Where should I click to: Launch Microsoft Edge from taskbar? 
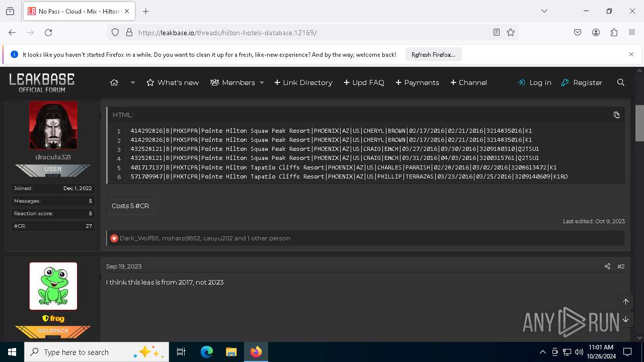(x=207, y=352)
